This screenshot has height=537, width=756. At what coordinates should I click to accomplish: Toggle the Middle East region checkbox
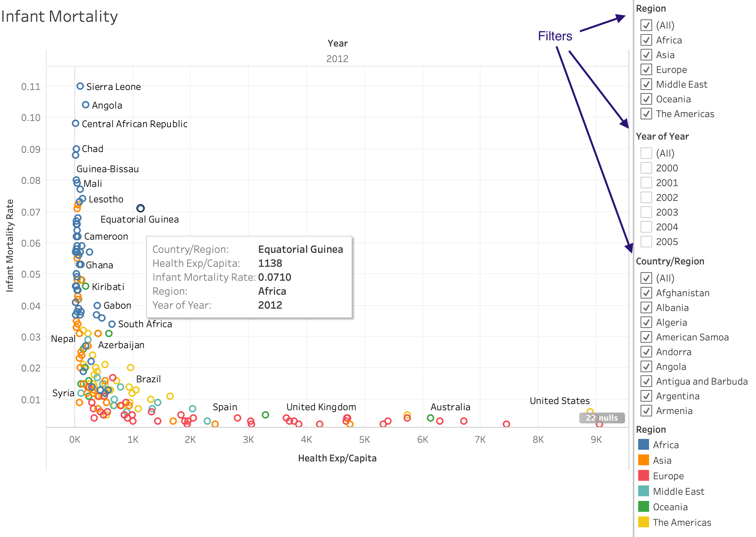[x=646, y=84]
